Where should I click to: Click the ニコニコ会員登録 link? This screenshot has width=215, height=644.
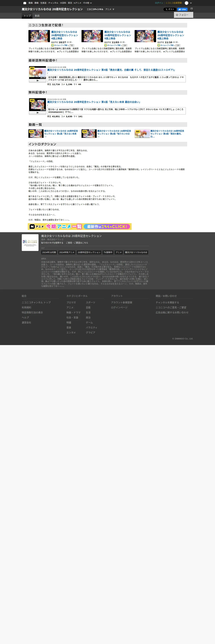click(x=173, y=3)
